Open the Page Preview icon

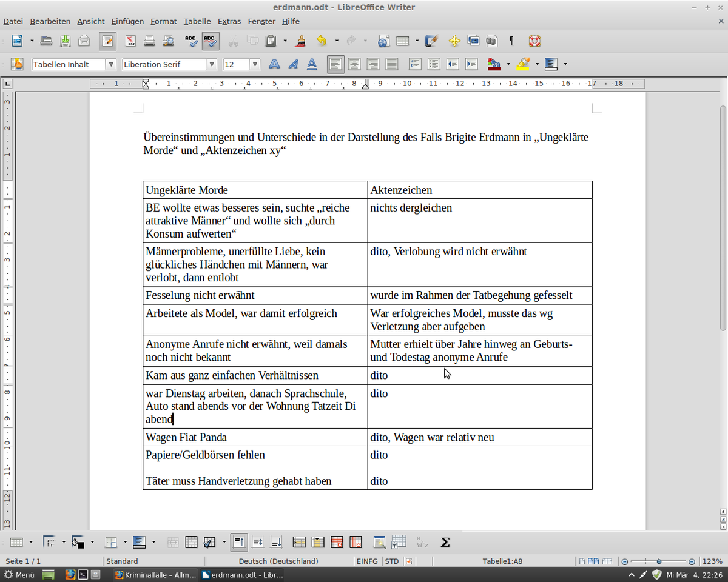pyautogui.click(x=169, y=41)
